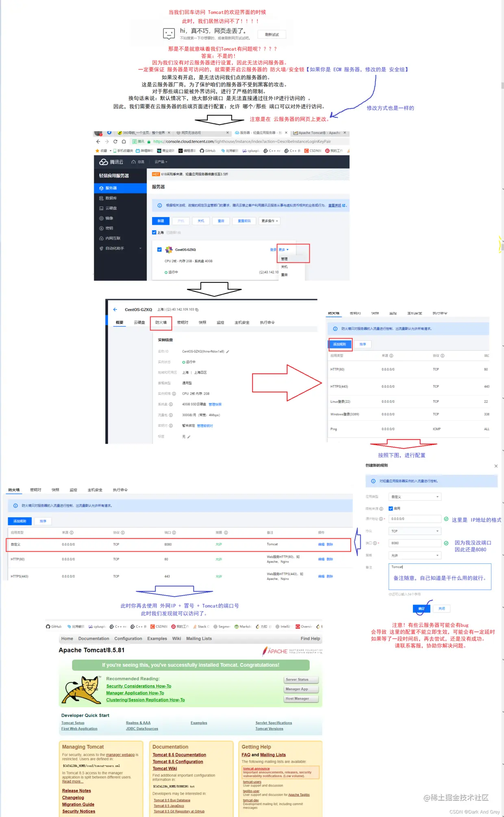Click the 管理快照 link

pyautogui.click(x=215, y=404)
